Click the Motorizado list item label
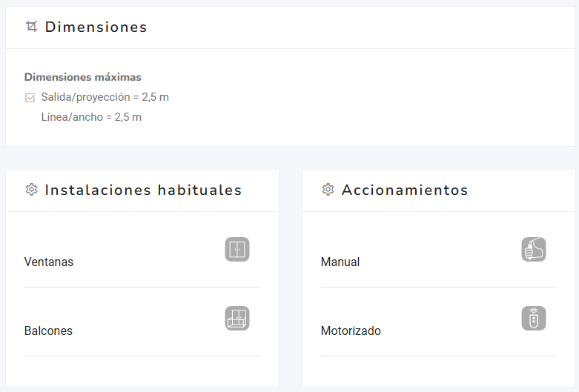This screenshot has width=579, height=392. (x=351, y=331)
